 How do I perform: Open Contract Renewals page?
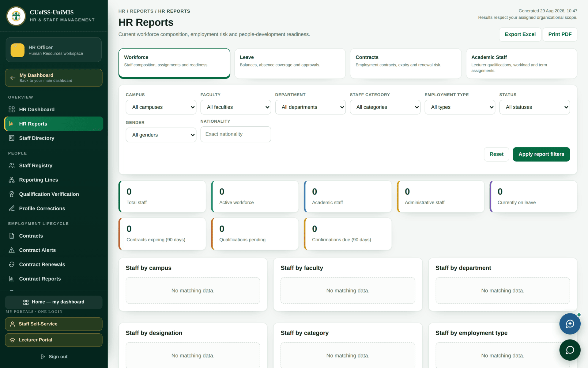tap(54, 264)
